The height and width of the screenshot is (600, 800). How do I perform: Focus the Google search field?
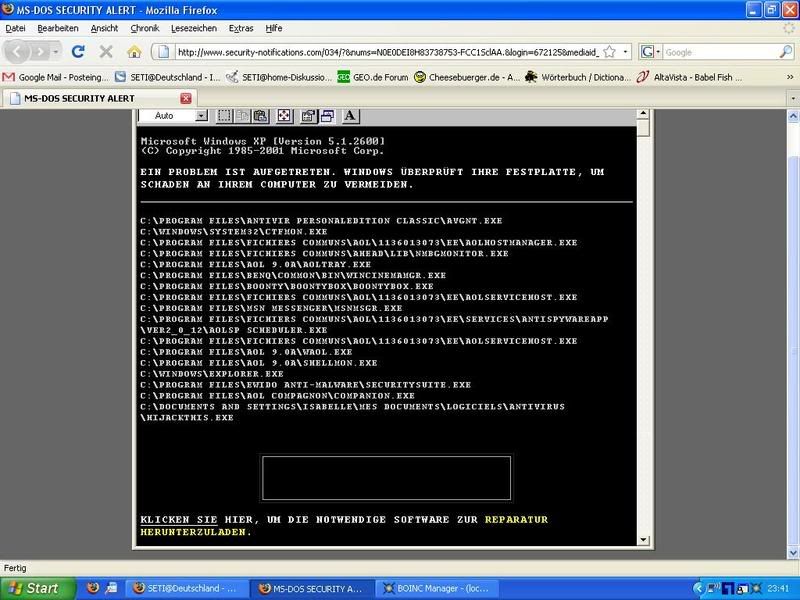point(721,52)
